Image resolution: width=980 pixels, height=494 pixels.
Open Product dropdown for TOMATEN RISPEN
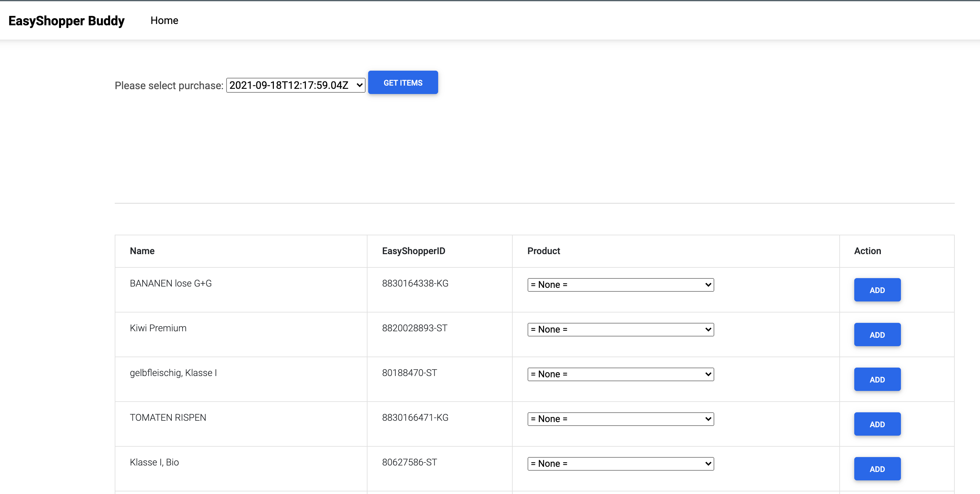click(621, 419)
